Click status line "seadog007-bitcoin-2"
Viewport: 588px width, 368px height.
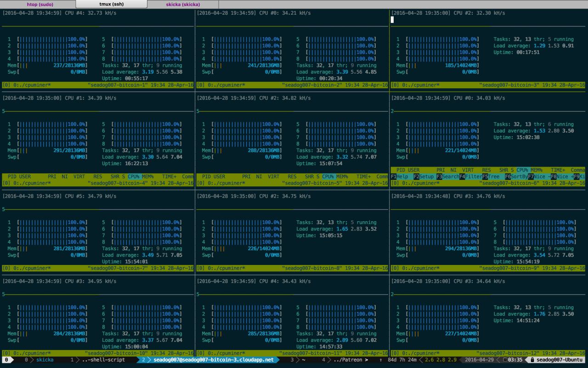tap(311, 85)
